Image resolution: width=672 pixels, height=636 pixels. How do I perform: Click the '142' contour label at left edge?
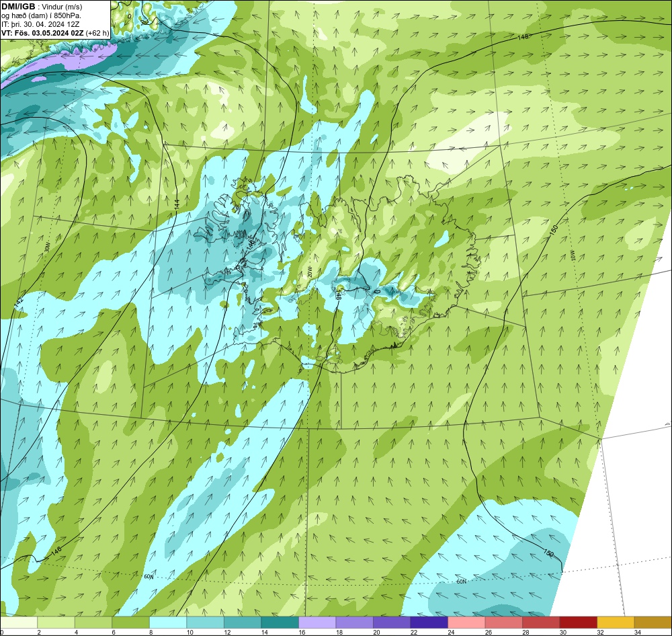point(18,301)
